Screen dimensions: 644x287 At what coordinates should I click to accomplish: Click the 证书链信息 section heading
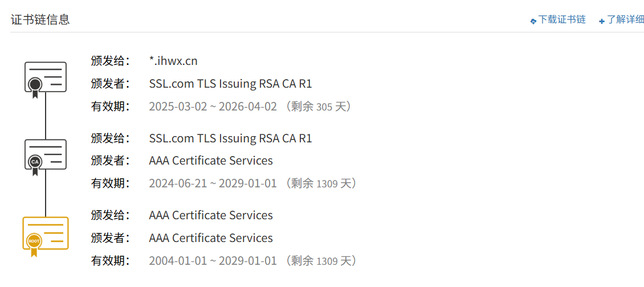40,20
